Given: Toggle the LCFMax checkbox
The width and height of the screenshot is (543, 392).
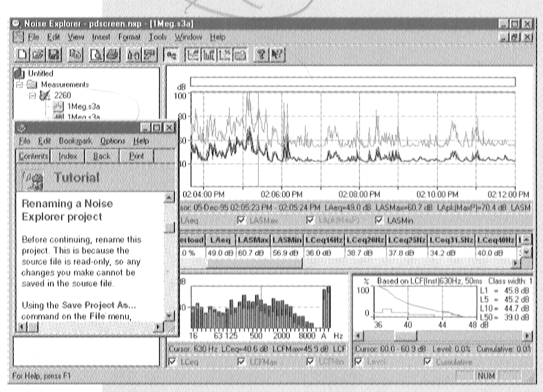Looking at the screenshot, I should 242,362.
